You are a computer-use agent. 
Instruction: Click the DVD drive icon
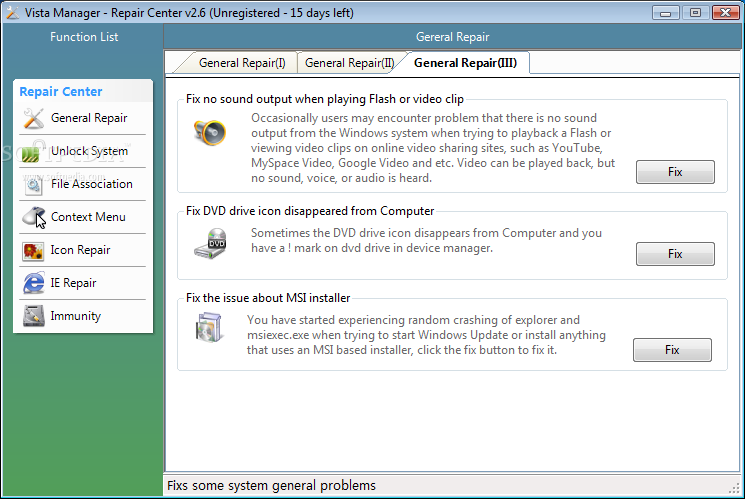tap(210, 243)
